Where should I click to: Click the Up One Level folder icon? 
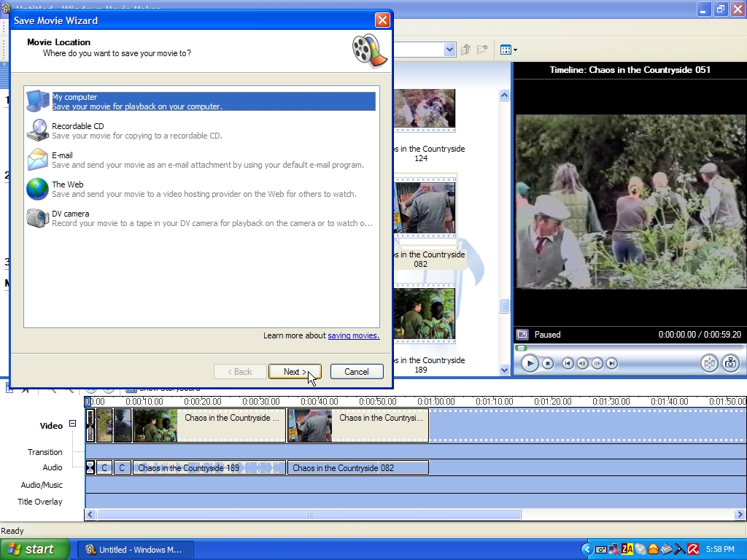[x=466, y=50]
